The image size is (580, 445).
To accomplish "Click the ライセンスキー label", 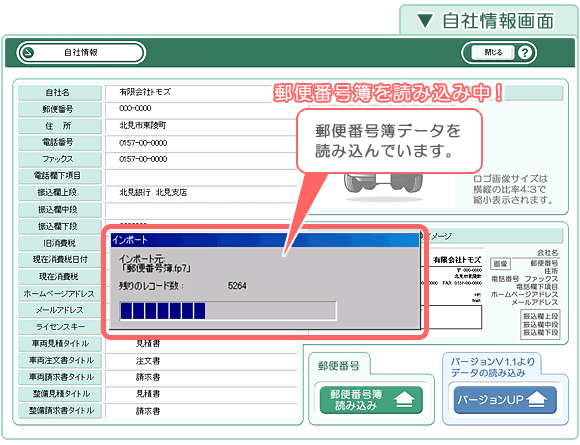I will (60, 327).
